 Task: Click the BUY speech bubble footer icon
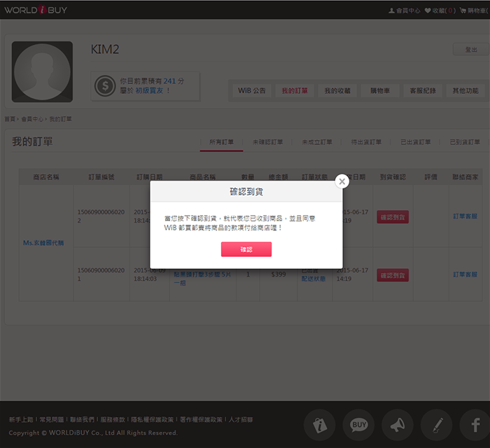coord(358,425)
